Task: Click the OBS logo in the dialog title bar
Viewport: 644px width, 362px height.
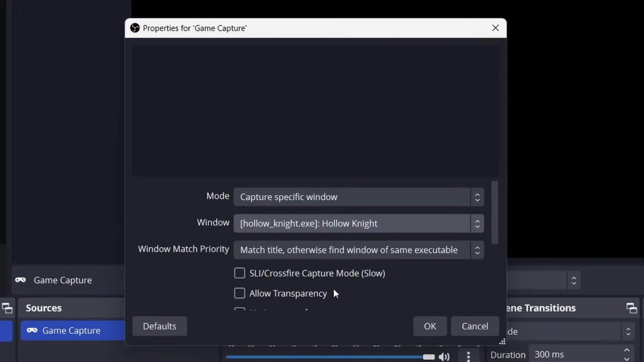Action: (135, 28)
